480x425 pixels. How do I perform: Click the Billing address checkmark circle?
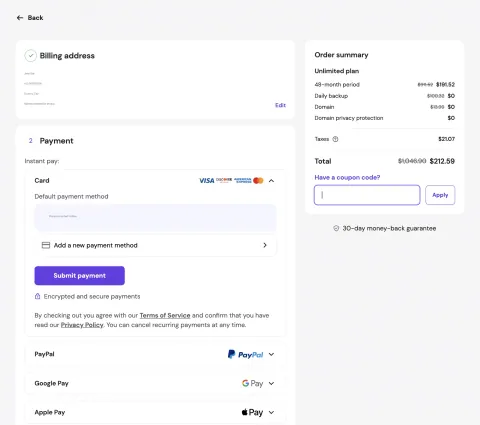coord(31,56)
